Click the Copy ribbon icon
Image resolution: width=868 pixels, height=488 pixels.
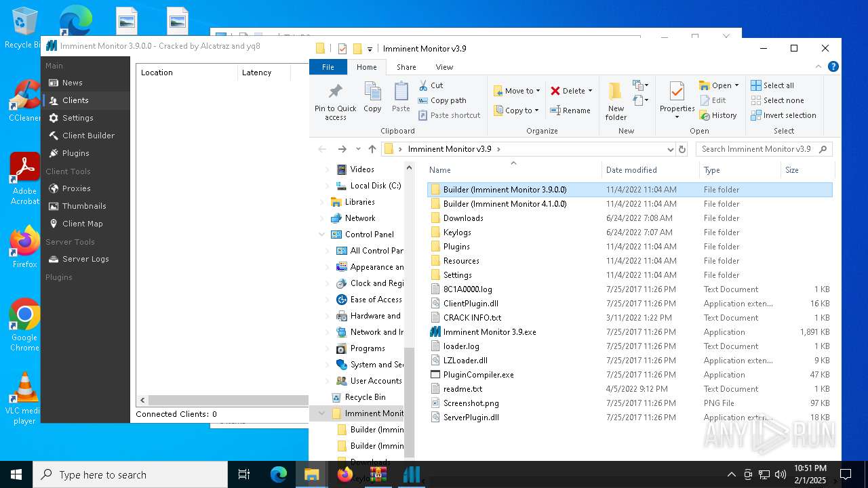[x=372, y=97]
